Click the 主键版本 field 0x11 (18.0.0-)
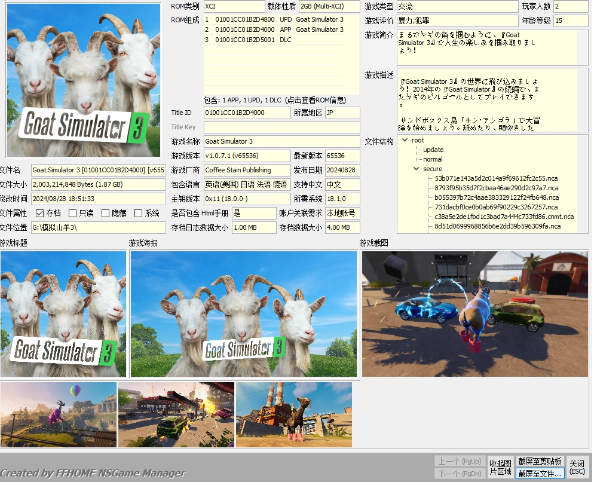This screenshot has width=592, height=483. pyautogui.click(x=247, y=199)
